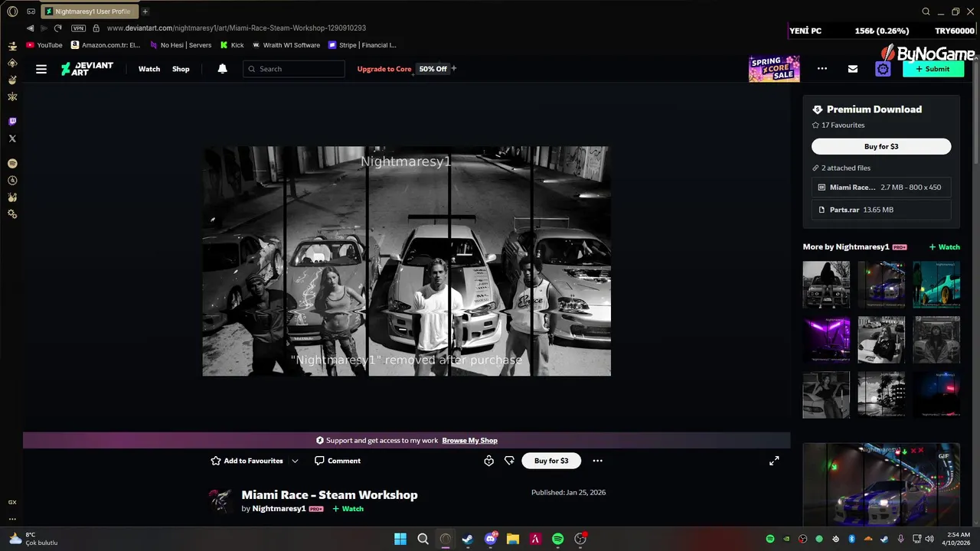Watch Nightmaresy1 below the artwork title
This screenshot has width=980, height=551.
point(348,509)
